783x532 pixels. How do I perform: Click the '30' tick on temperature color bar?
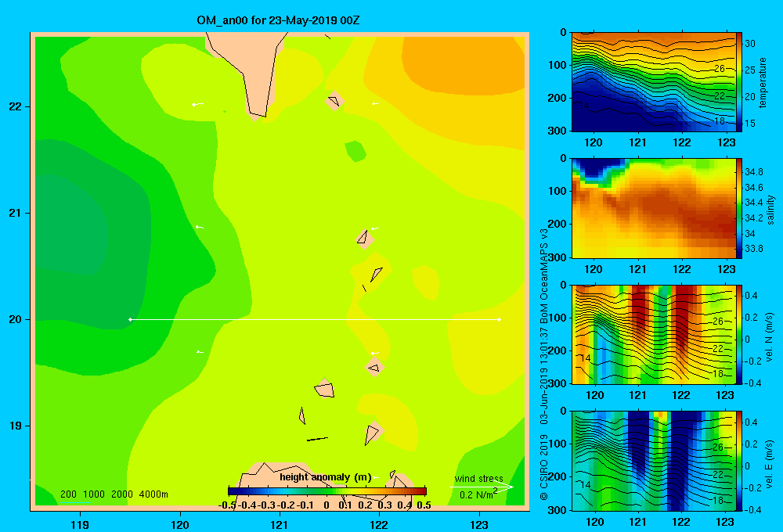[x=749, y=44]
